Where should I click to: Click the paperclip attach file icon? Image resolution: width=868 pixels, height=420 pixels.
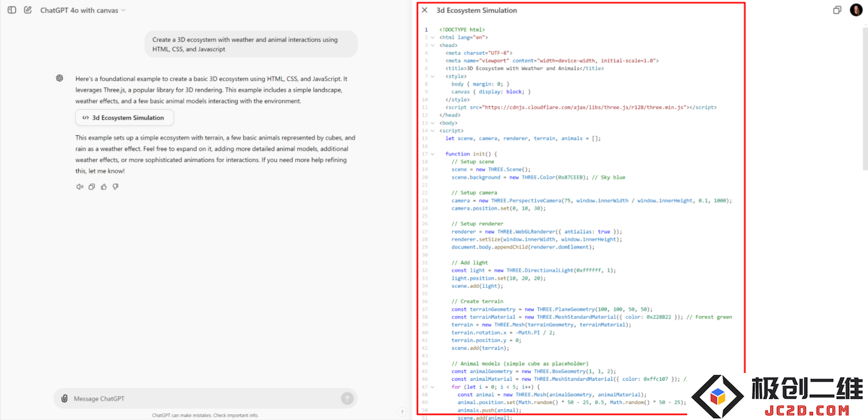point(64,398)
